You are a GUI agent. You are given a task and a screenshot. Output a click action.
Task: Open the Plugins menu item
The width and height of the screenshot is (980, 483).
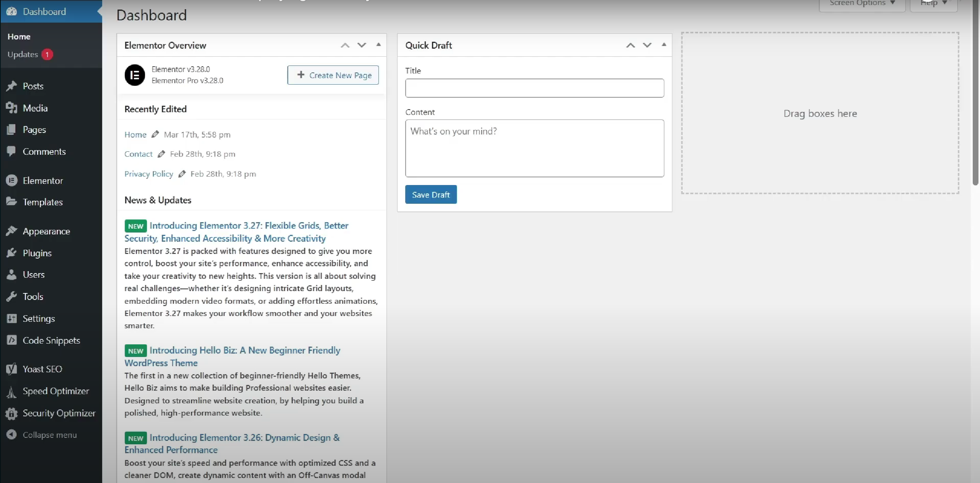(37, 253)
